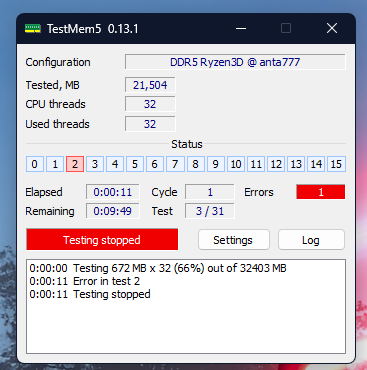
Task: Click the Elapsed time 0:00:11 field
Action: coord(113,192)
